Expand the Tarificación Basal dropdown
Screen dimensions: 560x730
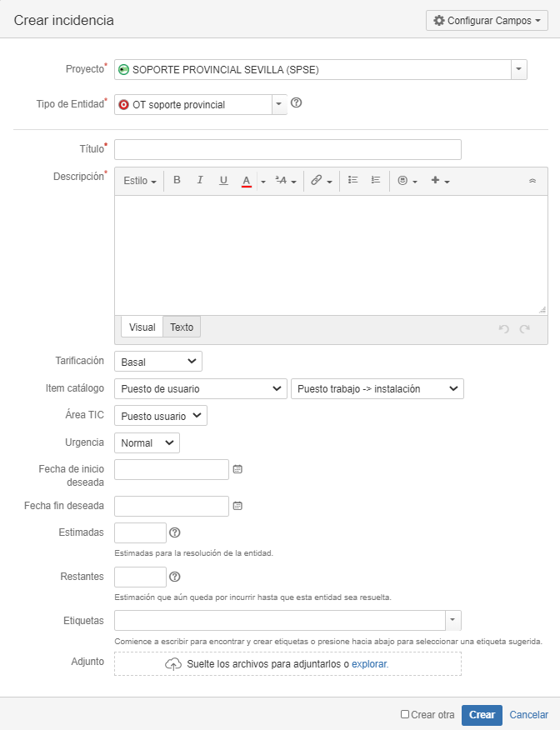(158, 362)
